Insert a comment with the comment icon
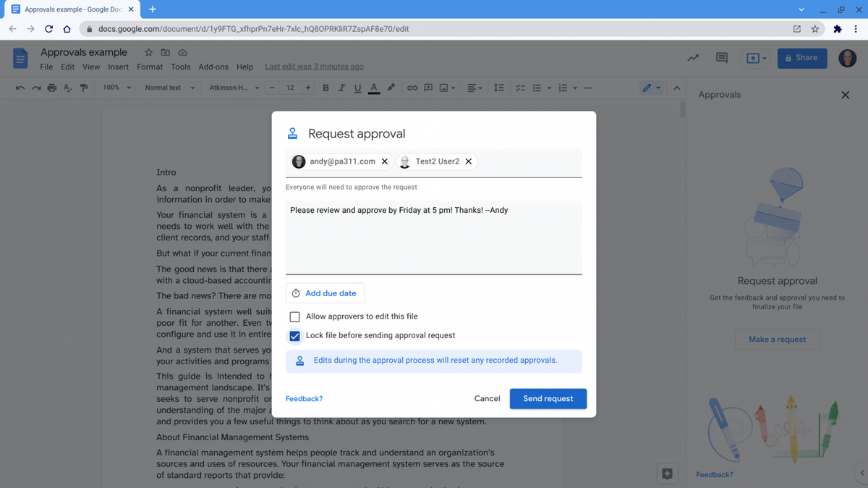The width and height of the screenshot is (868, 488). pyautogui.click(x=429, y=88)
